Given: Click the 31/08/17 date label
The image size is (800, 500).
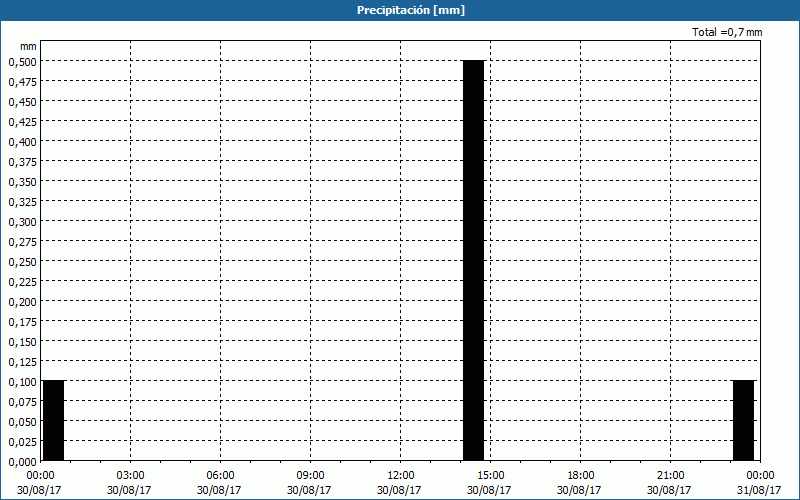Looking at the screenshot, I should (x=759, y=490).
